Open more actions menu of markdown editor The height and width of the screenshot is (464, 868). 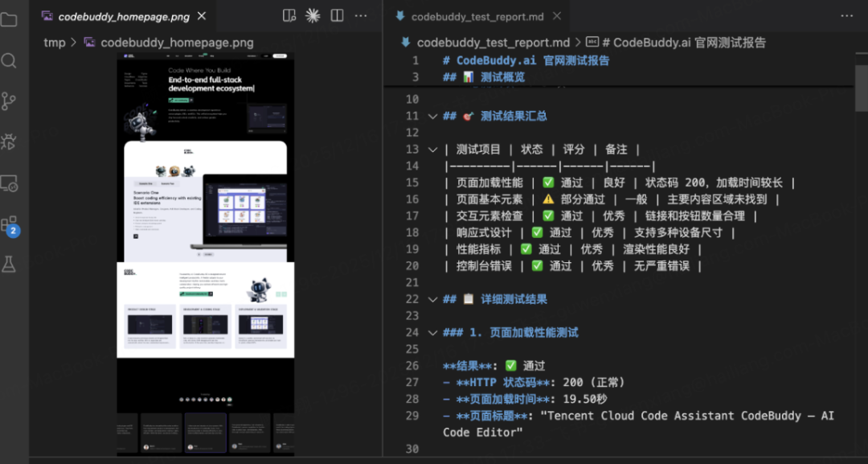click(845, 14)
